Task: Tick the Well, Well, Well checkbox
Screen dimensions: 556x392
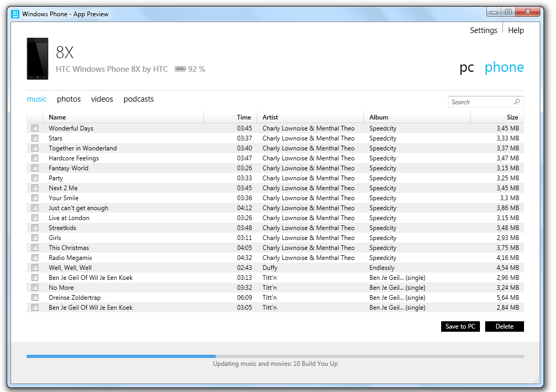Action: coord(35,267)
